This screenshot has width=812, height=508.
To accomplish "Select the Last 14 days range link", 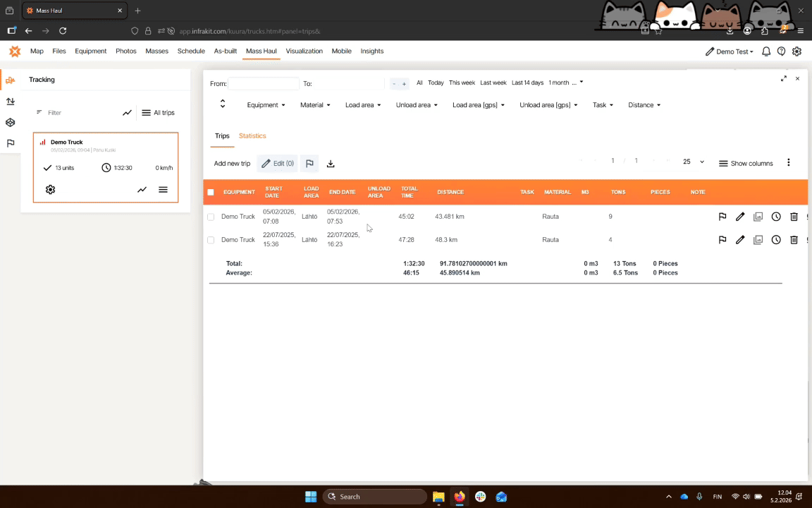I will 527,83.
